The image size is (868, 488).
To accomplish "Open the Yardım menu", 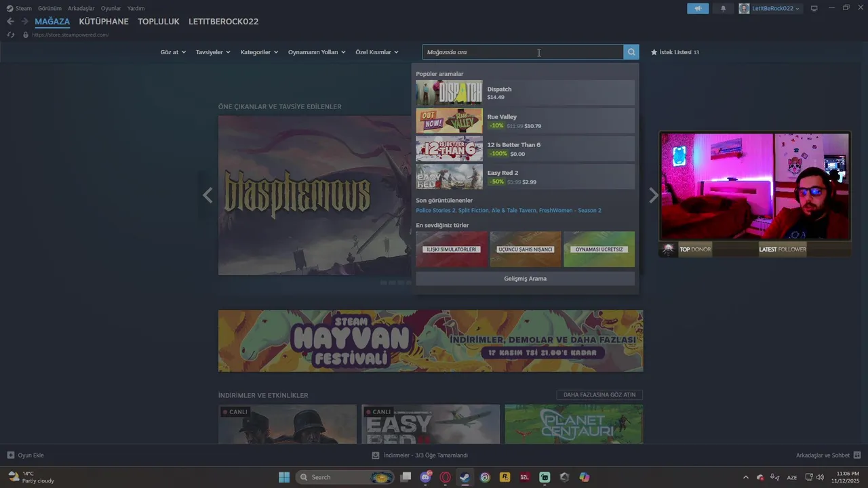I will [x=136, y=8].
